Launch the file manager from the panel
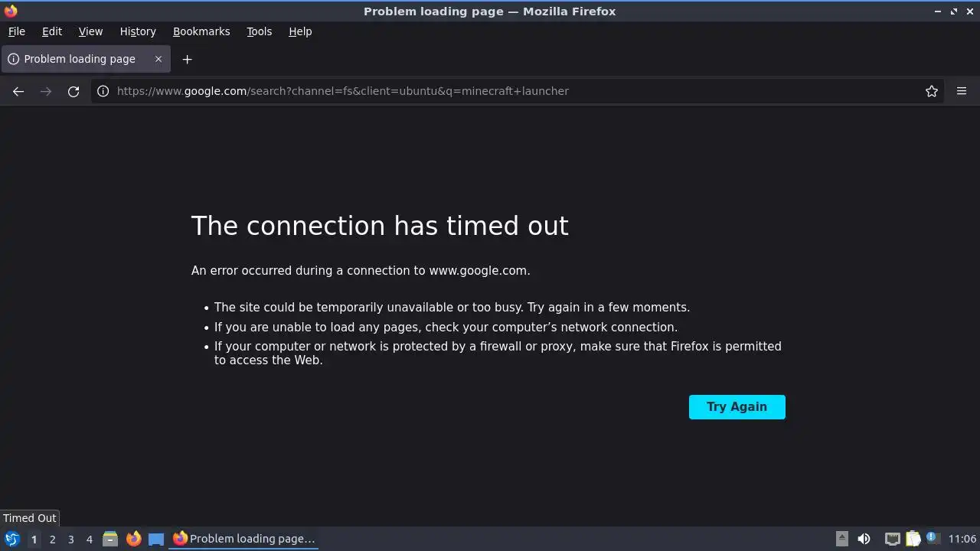 [x=110, y=539]
